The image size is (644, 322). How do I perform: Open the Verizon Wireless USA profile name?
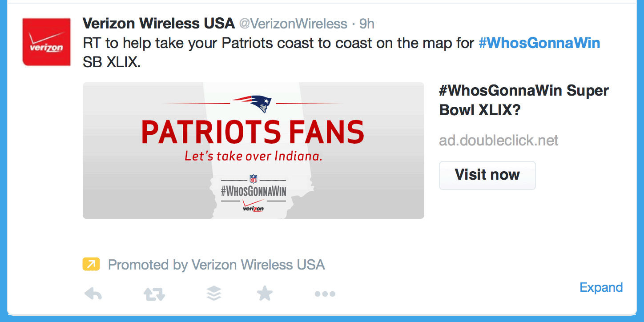[x=158, y=23]
